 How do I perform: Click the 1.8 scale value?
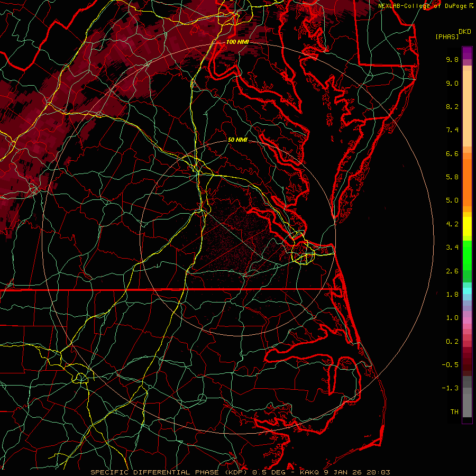tap(452, 295)
